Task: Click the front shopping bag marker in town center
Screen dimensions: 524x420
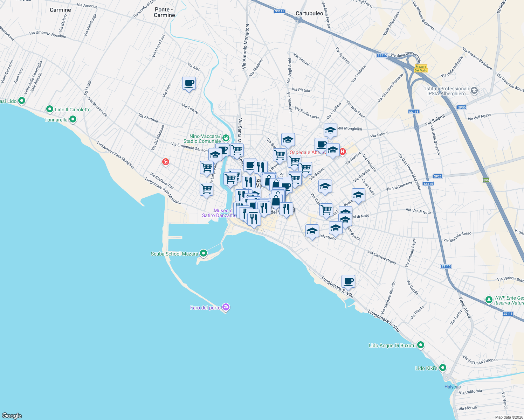Action: click(x=276, y=201)
